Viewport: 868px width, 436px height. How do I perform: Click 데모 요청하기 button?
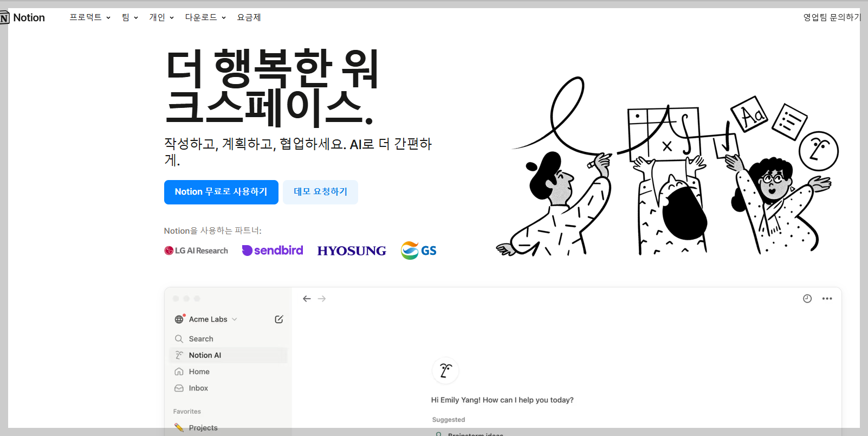pyautogui.click(x=320, y=192)
